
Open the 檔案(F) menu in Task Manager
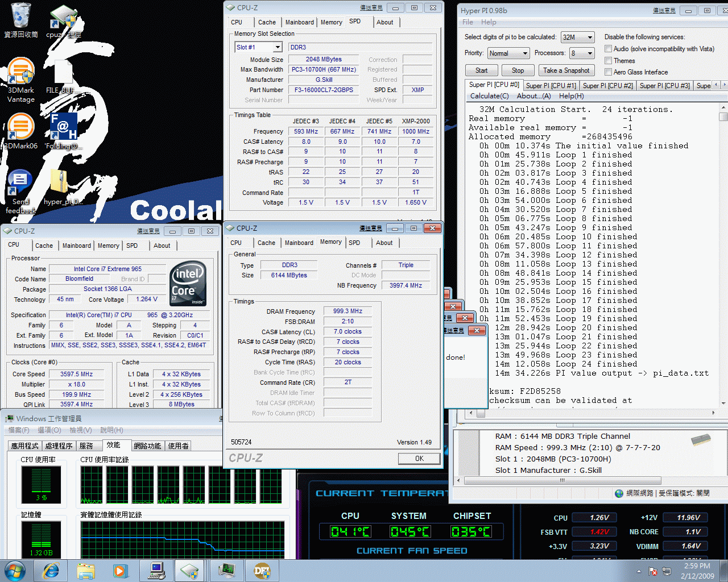point(19,430)
